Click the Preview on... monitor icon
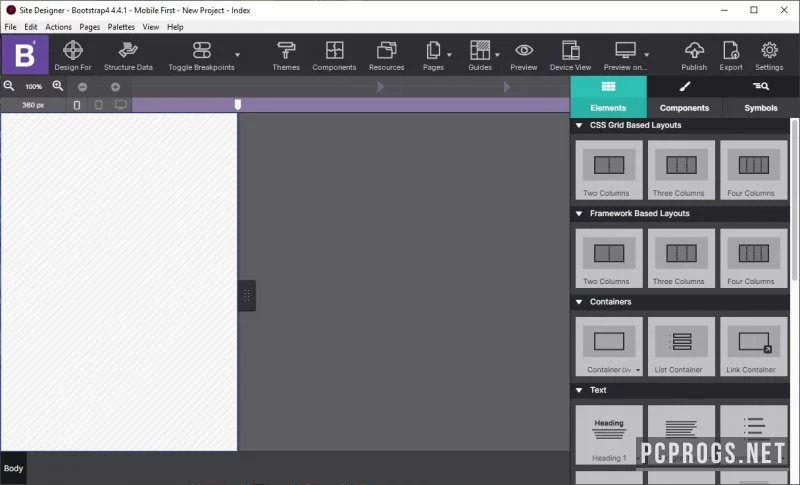This screenshot has width=800, height=485. click(625, 50)
